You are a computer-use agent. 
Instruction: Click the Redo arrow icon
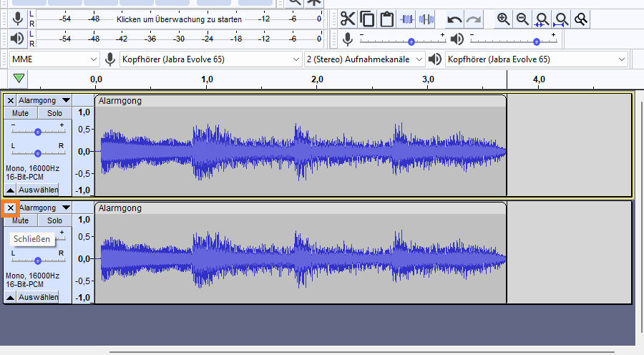tap(474, 19)
